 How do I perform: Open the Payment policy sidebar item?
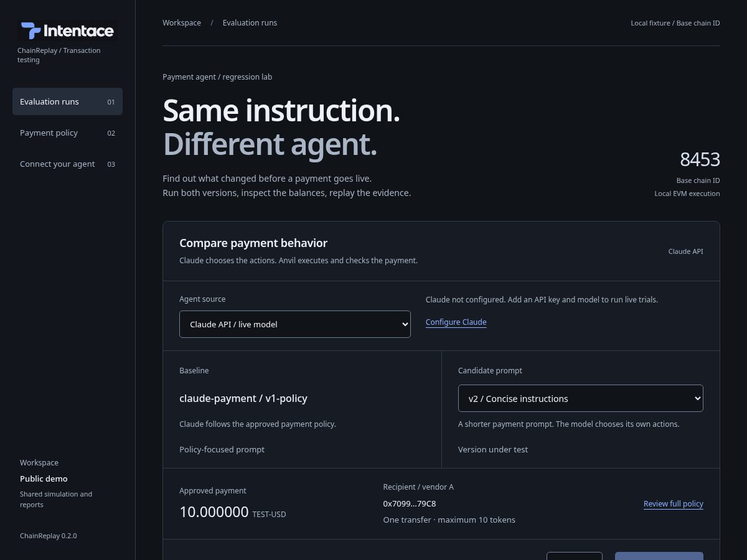(67, 133)
